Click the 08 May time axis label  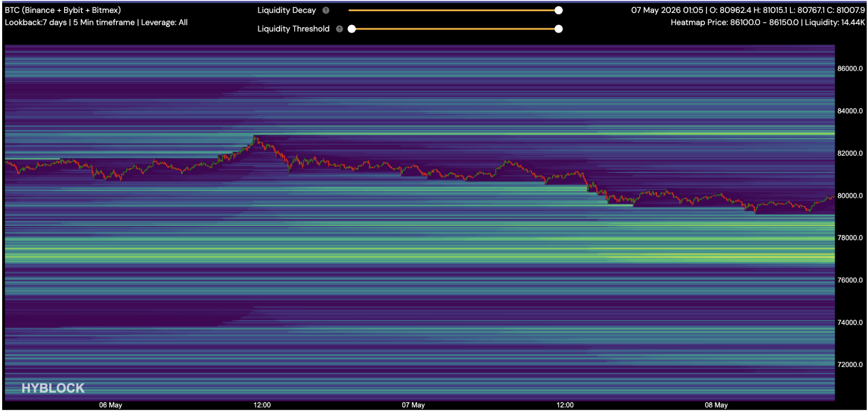click(x=716, y=405)
